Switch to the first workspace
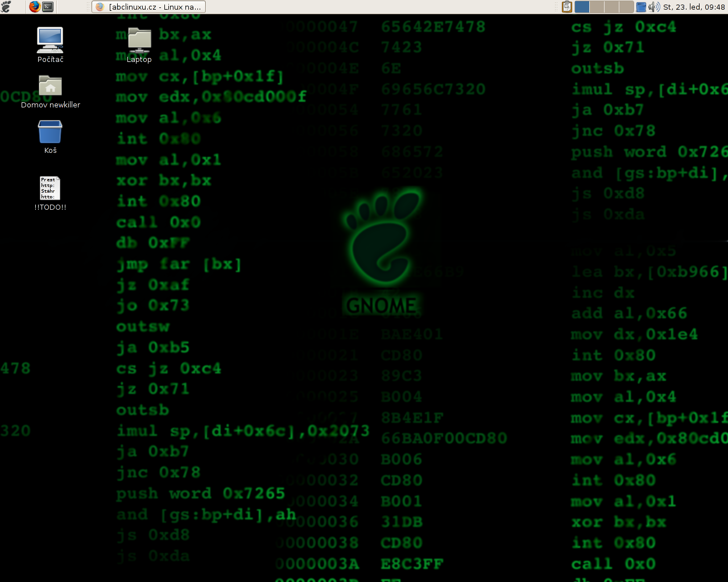Image resolution: width=728 pixels, height=582 pixels. pos(582,7)
